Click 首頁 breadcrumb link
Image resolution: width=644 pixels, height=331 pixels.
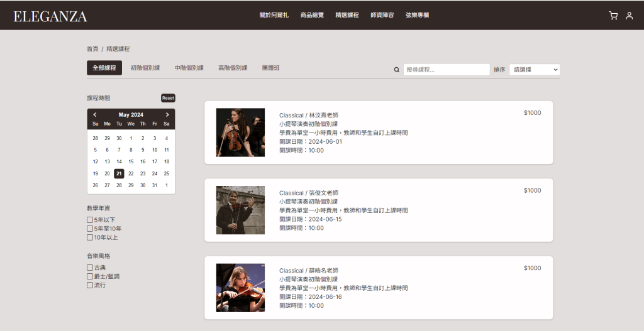tap(92, 48)
